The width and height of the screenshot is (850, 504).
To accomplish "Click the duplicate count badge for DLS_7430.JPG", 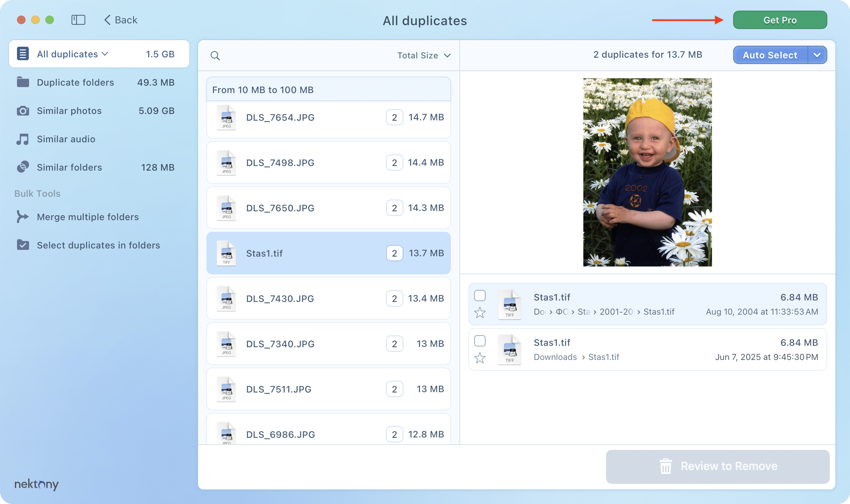I will point(395,299).
